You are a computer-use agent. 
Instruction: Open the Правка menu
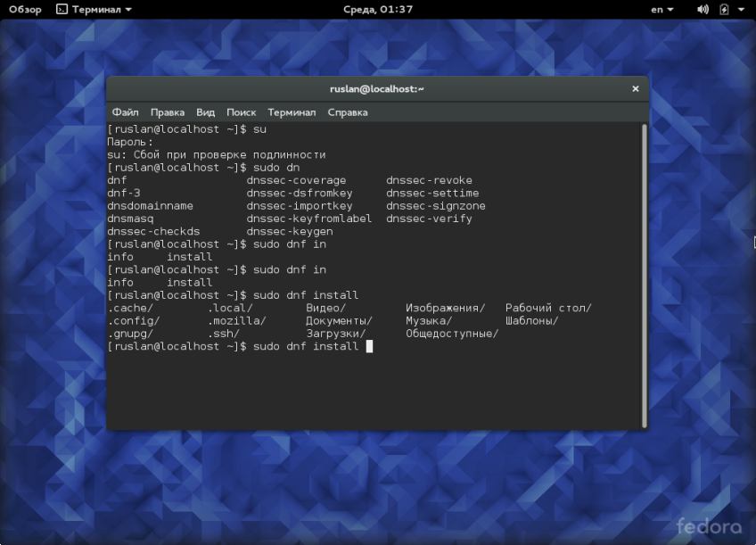click(168, 112)
